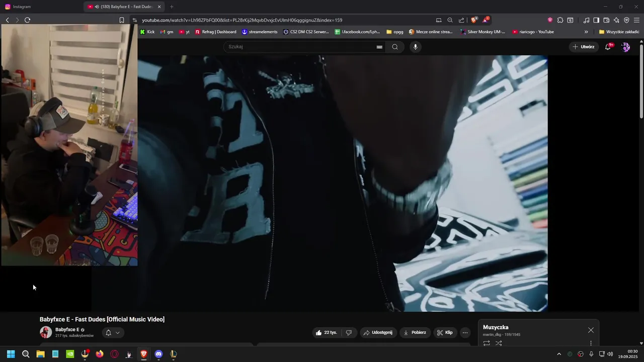
Task: Click the Klip clip button
Action: pyautogui.click(x=445, y=332)
